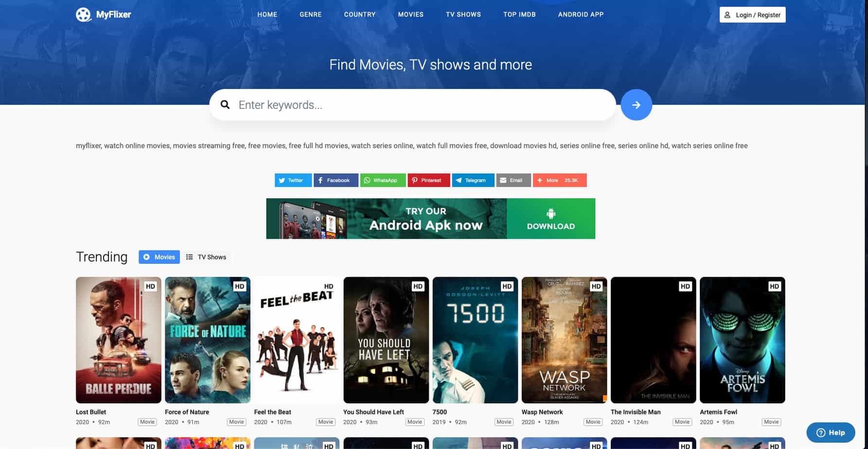Open the Android App menu item
Screen dimensions: 868x449
(x=581, y=15)
